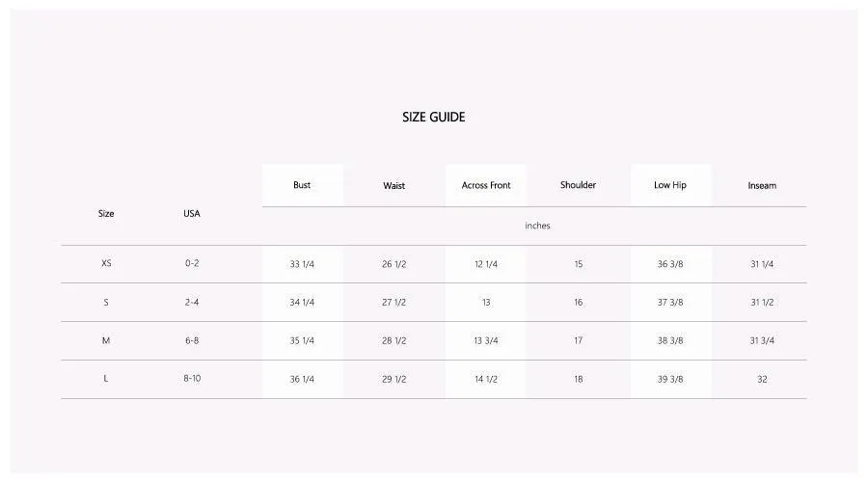Select the 31 1/2 inseam value
Screen dimensions: 868x482
click(x=762, y=302)
